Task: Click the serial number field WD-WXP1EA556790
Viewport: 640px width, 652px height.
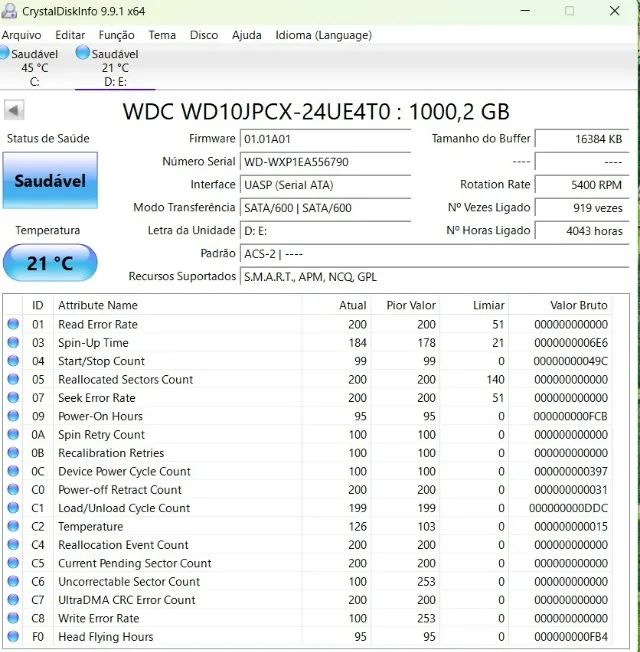Action: (x=325, y=162)
